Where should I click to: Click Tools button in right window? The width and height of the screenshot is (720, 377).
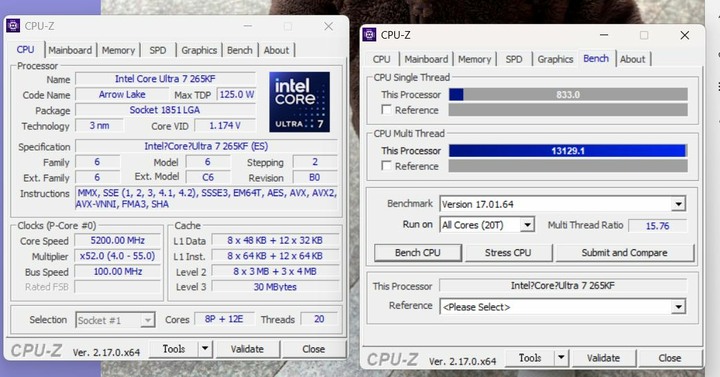pyautogui.click(x=530, y=358)
